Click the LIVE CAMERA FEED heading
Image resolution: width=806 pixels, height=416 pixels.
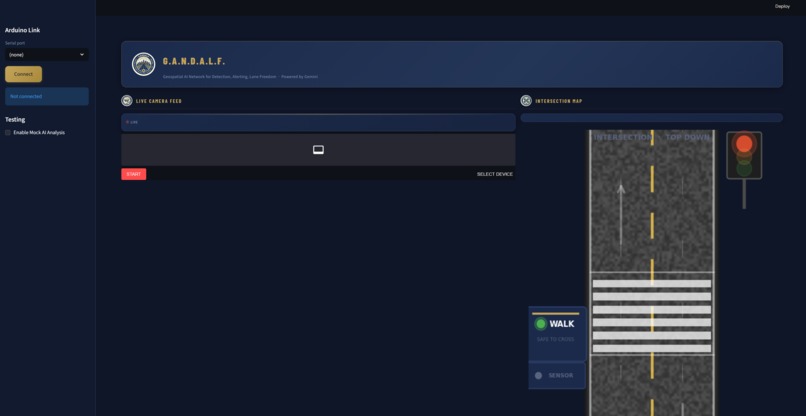click(159, 101)
